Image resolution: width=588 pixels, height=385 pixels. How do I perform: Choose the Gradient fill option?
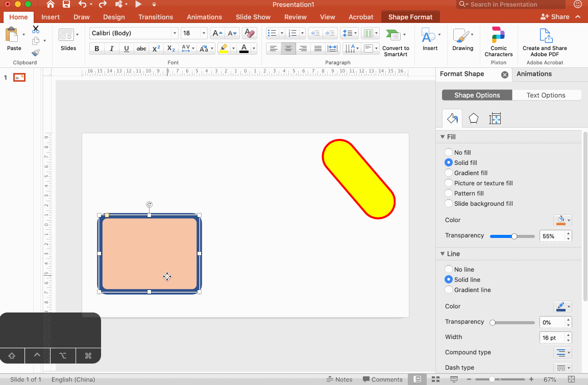[x=449, y=173]
